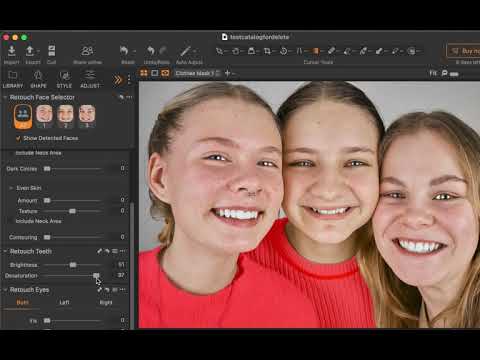This screenshot has height=360, width=480.
Task: Select the Left tab in Retouch Eyes
Action: 64,302
